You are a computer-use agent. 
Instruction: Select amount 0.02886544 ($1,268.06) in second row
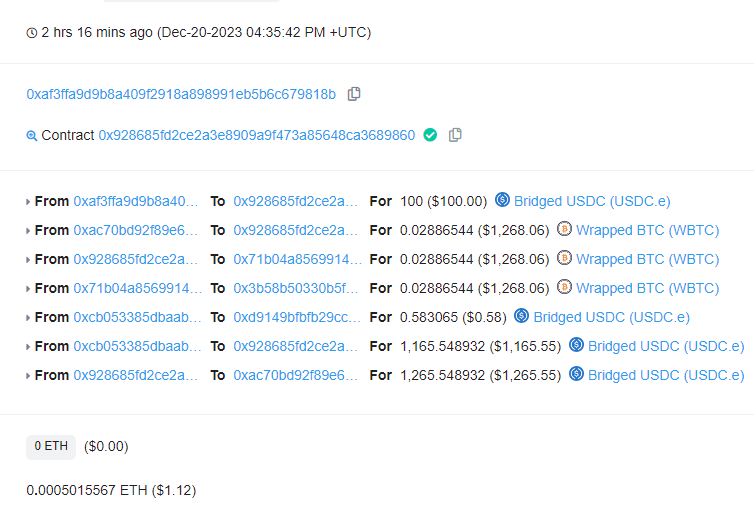tap(474, 230)
